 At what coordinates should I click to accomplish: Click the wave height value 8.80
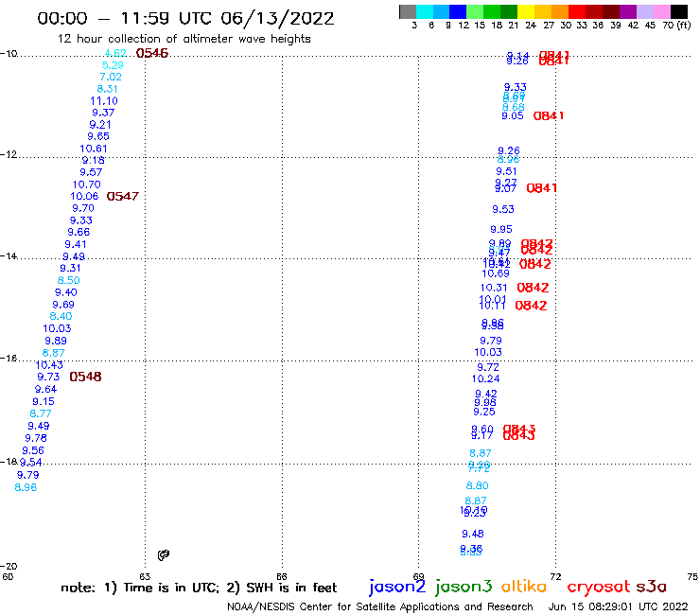click(x=478, y=485)
